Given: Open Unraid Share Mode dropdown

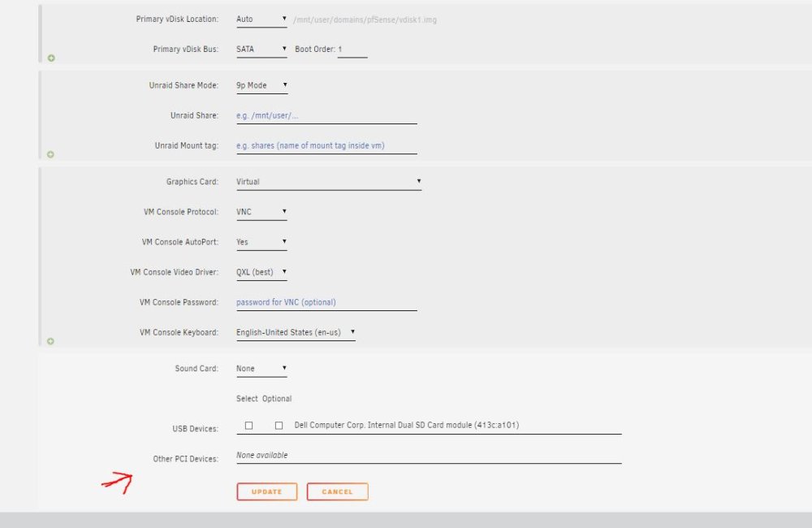Looking at the screenshot, I should click(x=262, y=85).
